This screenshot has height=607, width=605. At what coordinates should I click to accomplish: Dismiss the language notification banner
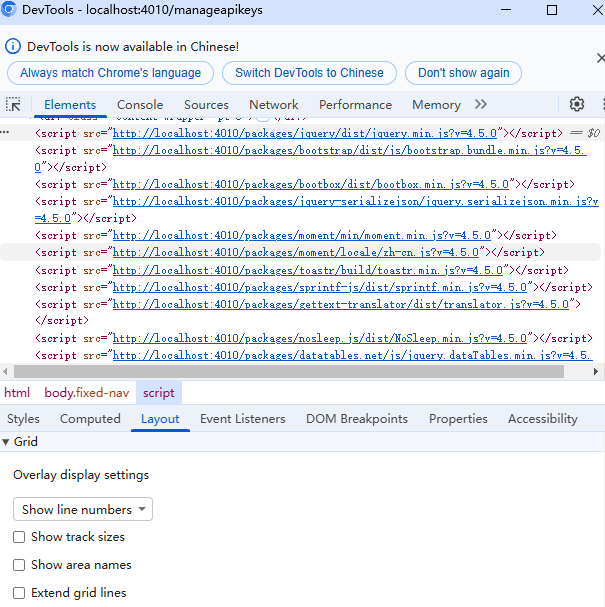tap(600, 58)
